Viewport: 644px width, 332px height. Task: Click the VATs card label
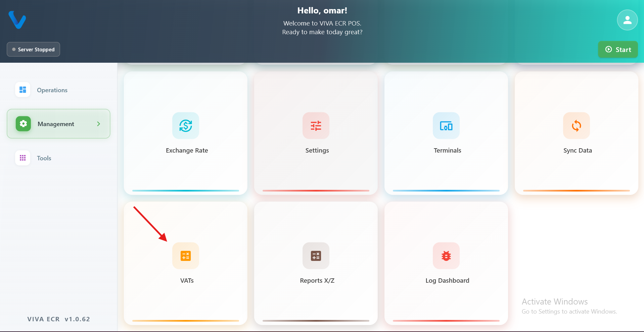pos(187,281)
